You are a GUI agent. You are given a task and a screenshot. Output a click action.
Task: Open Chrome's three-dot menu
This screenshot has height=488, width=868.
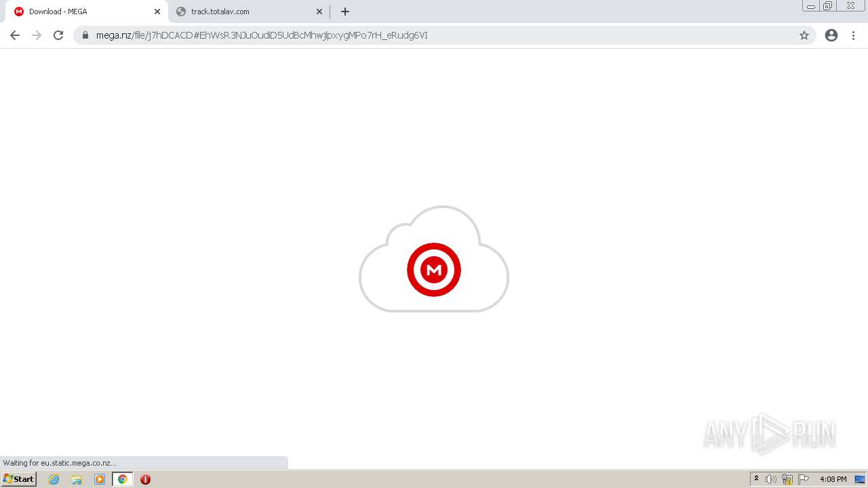tap(854, 35)
